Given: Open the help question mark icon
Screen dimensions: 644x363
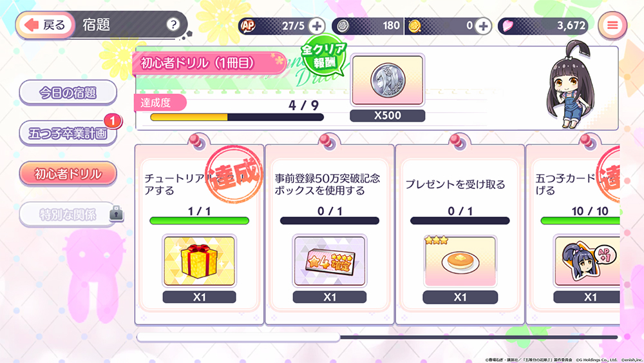Looking at the screenshot, I should [x=173, y=25].
